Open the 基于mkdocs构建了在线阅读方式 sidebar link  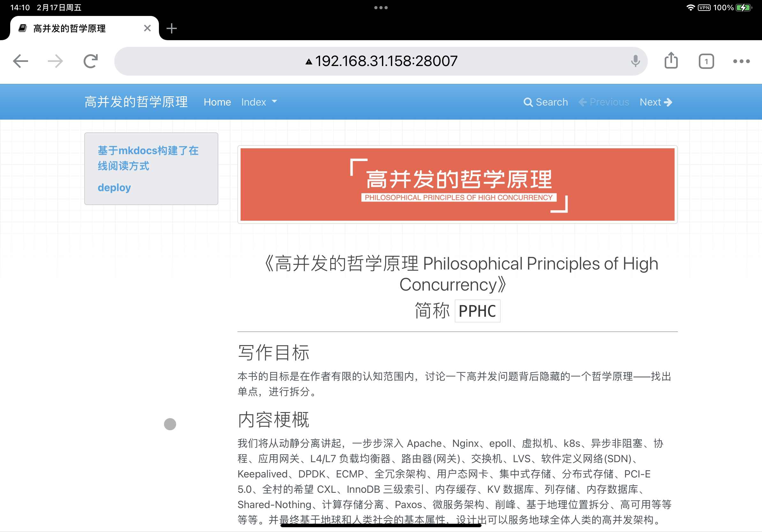point(148,158)
